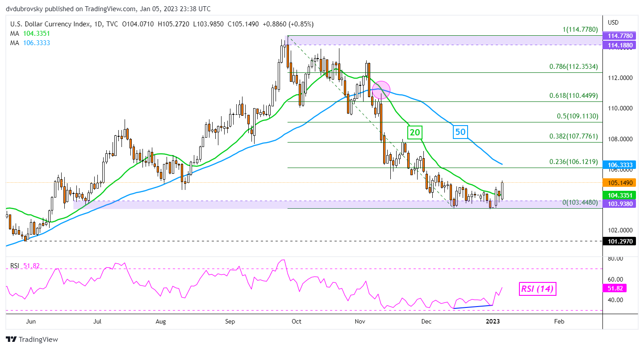Click the 'Jun' label on time axis
This screenshot has width=644, height=349.
pyautogui.click(x=31, y=321)
